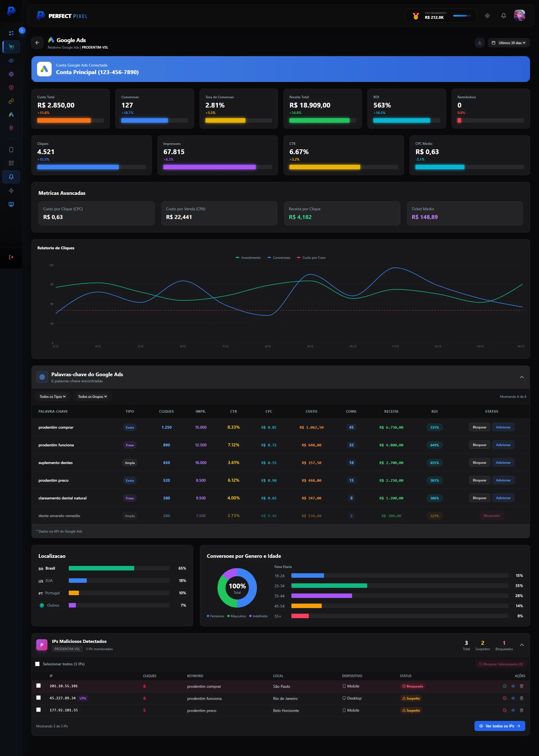Open Todos os Tipos filter dropdown
This screenshot has height=756, width=539.
[52, 397]
